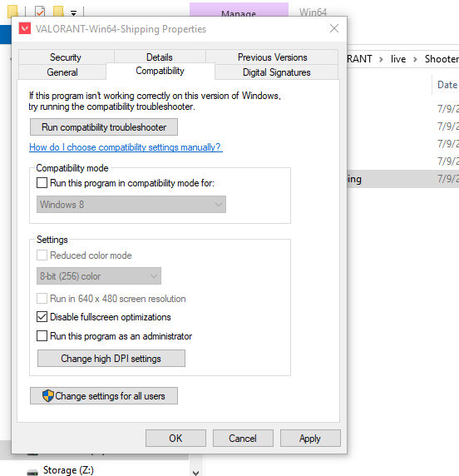Switch to the Details tab
This screenshot has width=459, height=476.
point(160,57)
